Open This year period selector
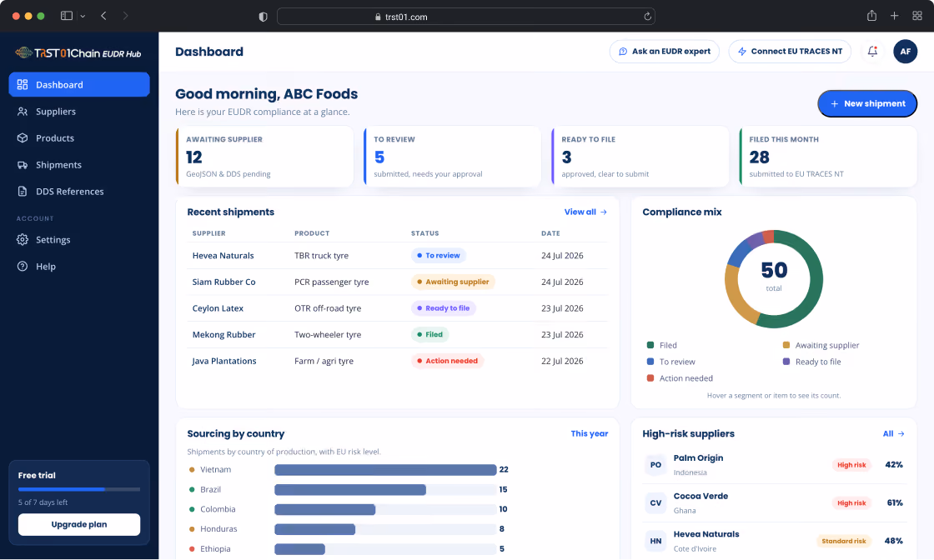Screen dimensions: 934x560 (x=589, y=434)
